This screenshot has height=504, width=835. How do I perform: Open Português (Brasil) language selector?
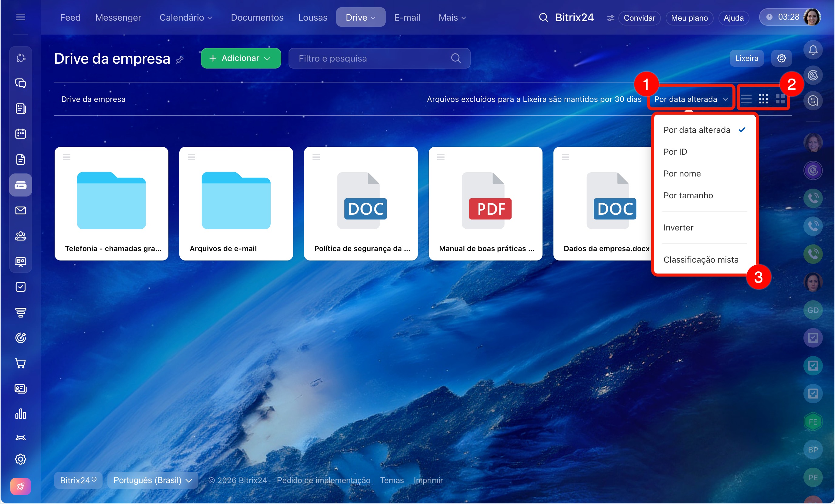[x=153, y=480]
